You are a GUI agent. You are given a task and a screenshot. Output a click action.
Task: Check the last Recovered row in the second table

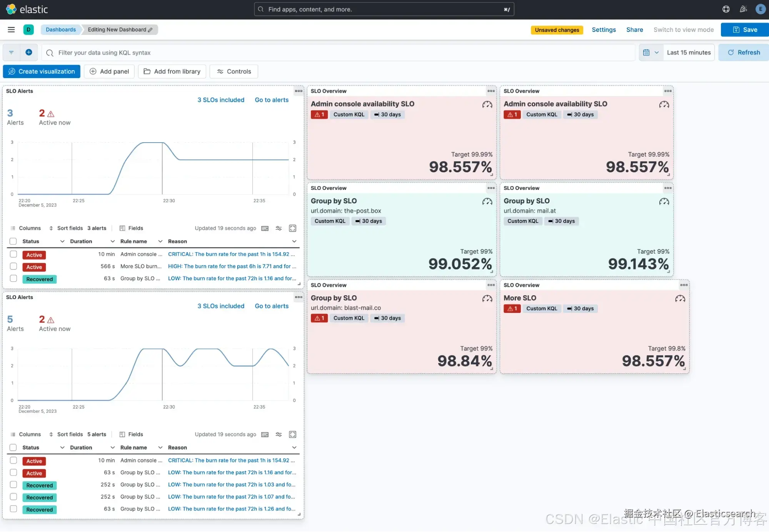click(13, 509)
